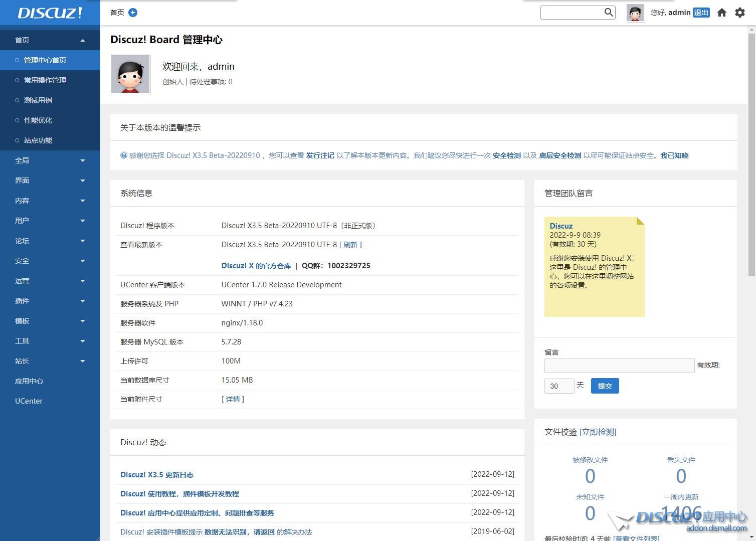The image size is (756, 541).
Task: Click the large admin profile picture
Action: click(130, 74)
